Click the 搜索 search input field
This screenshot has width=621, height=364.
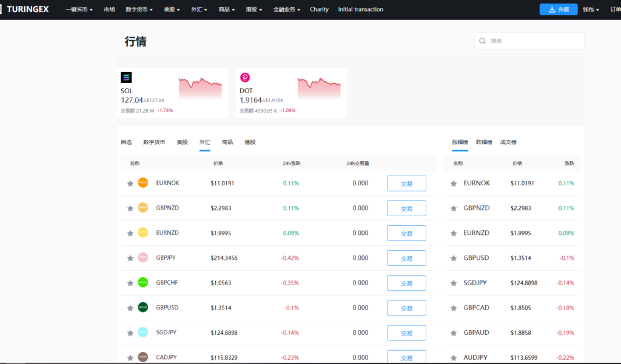[x=534, y=41]
